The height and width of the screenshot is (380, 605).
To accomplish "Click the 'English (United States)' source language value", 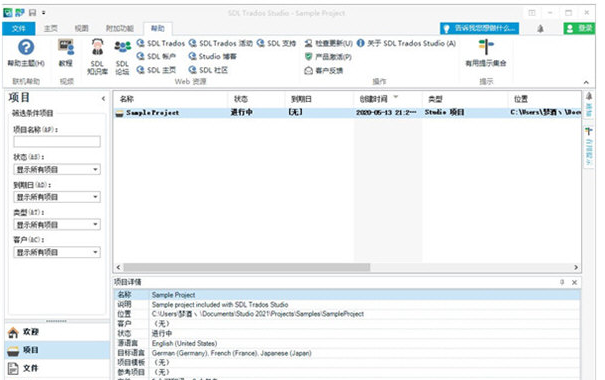I will click(184, 343).
